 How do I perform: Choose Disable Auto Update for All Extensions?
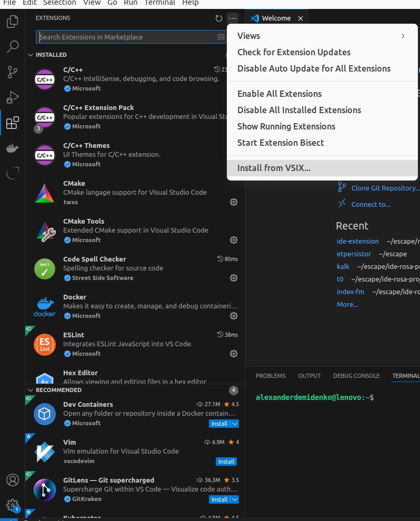click(314, 68)
